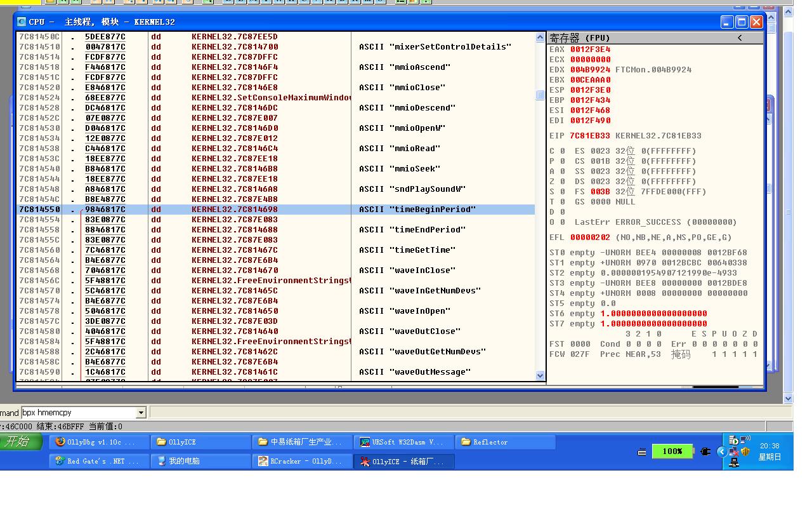Viewport: 812px width, 508px height.
Task: Select the EDI register value 0012F490
Action: click(590, 121)
